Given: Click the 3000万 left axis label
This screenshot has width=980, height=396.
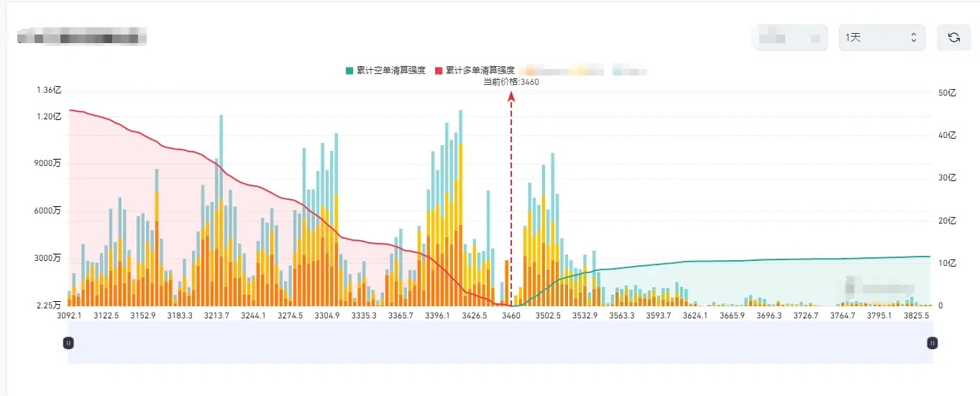Looking at the screenshot, I should pyautogui.click(x=48, y=258).
